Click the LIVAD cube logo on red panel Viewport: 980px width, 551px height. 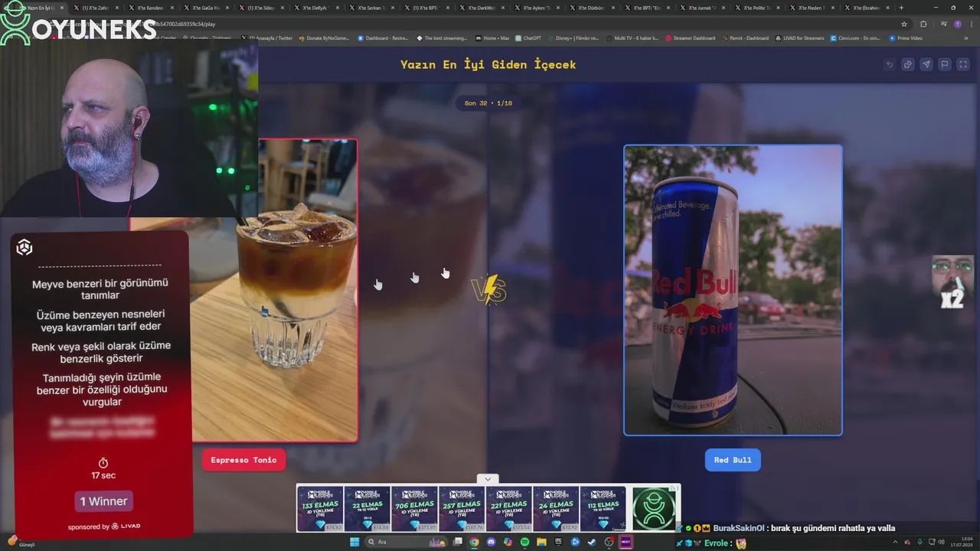[x=24, y=247]
